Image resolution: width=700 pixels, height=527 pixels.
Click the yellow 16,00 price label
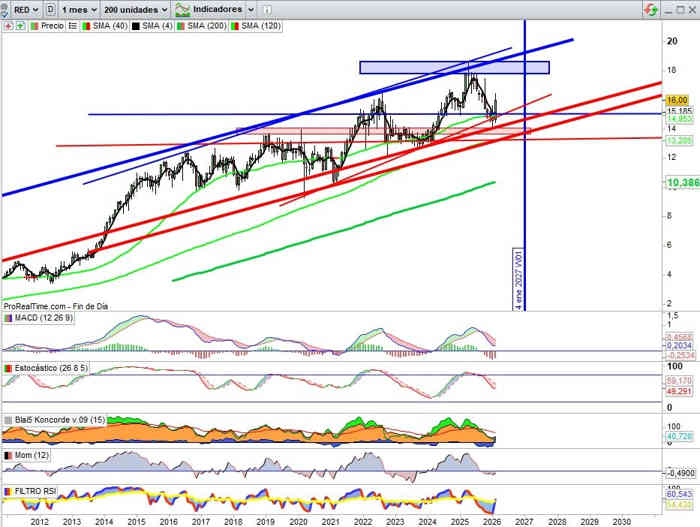coord(677,100)
